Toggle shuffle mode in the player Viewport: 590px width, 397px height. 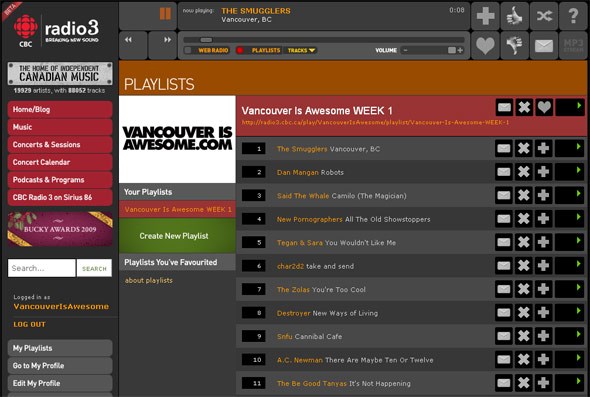click(544, 16)
